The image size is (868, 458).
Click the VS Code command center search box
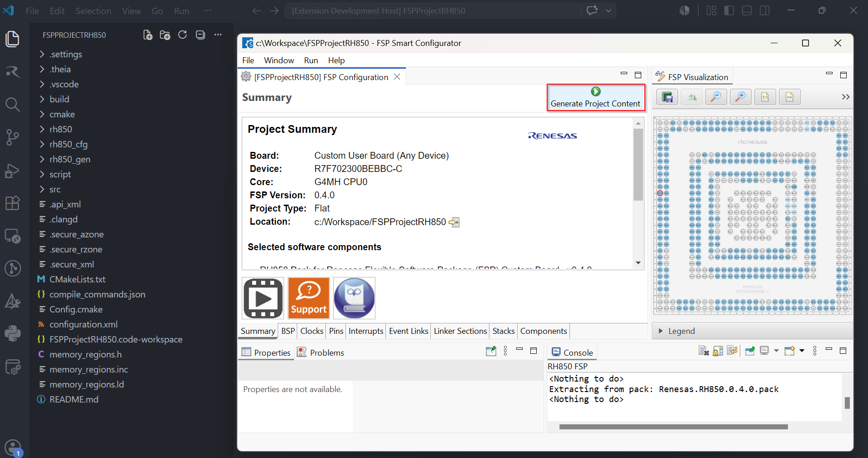point(433,11)
